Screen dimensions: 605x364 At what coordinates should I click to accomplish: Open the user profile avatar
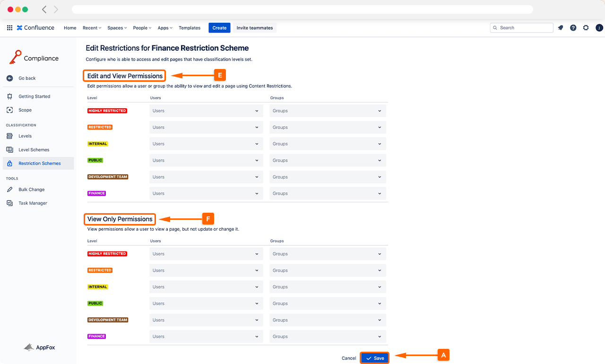[x=599, y=28]
